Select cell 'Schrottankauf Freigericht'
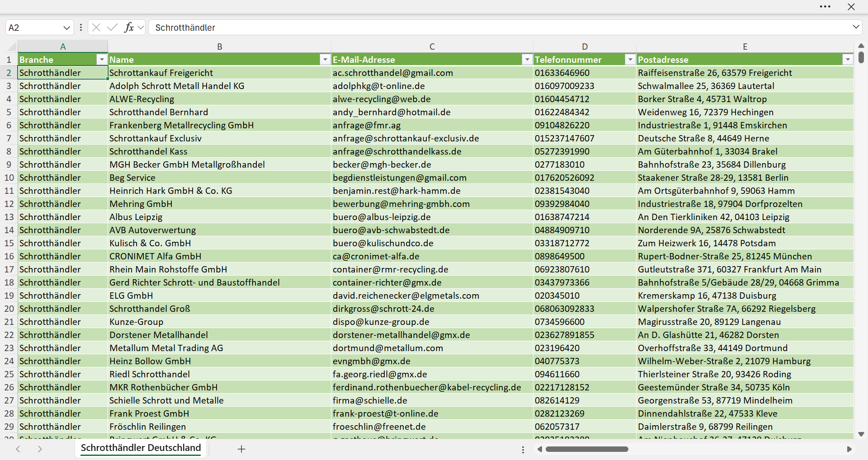 220,73
